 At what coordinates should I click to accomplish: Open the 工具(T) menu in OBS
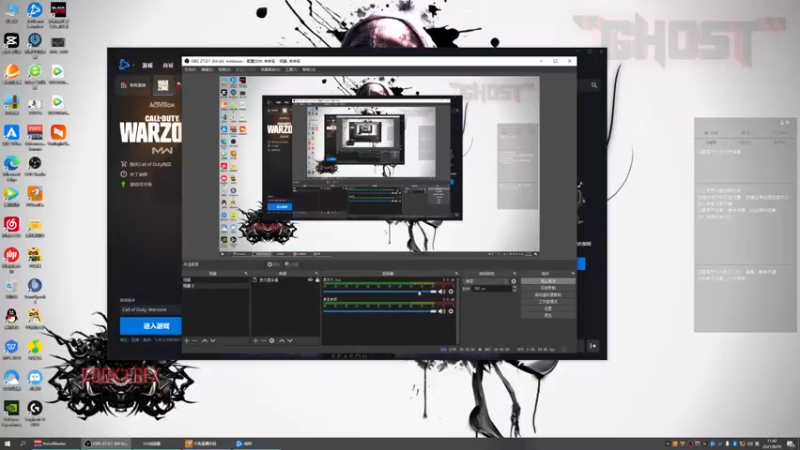click(x=291, y=69)
